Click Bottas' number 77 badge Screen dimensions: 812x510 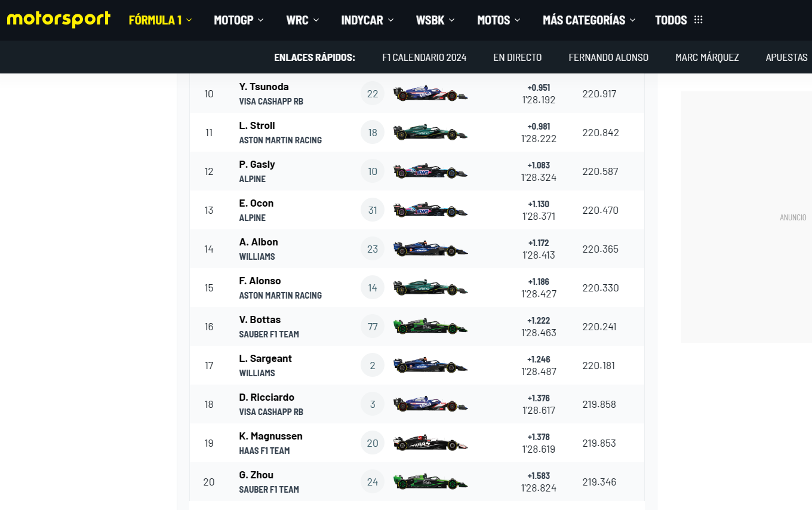pos(373,327)
